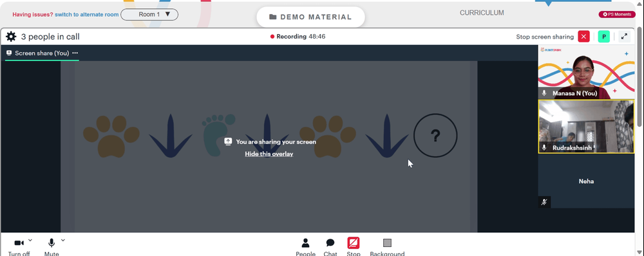Click the red stop screen sharing X button
The height and width of the screenshot is (256, 644).
click(583, 37)
